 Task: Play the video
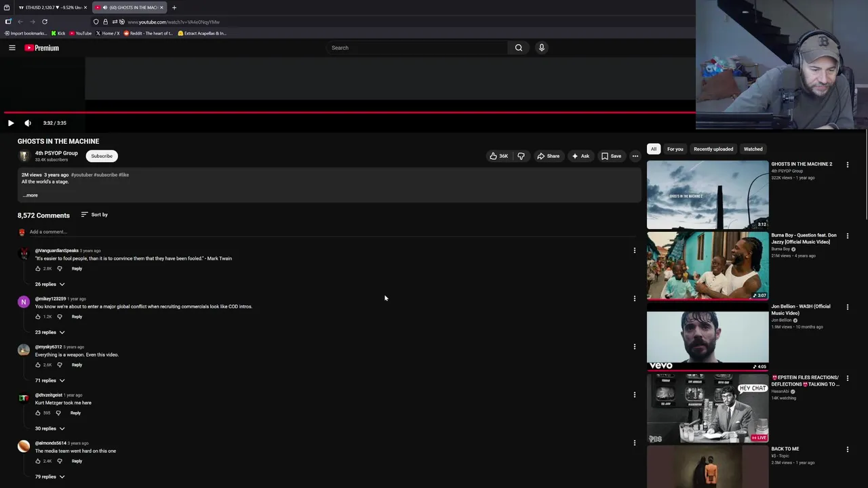[10, 123]
